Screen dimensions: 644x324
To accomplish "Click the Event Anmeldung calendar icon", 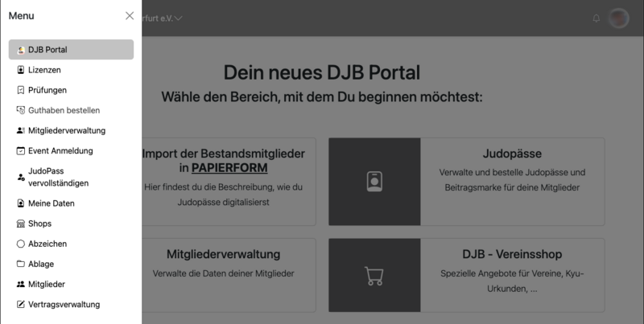I will click(x=21, y=151).
